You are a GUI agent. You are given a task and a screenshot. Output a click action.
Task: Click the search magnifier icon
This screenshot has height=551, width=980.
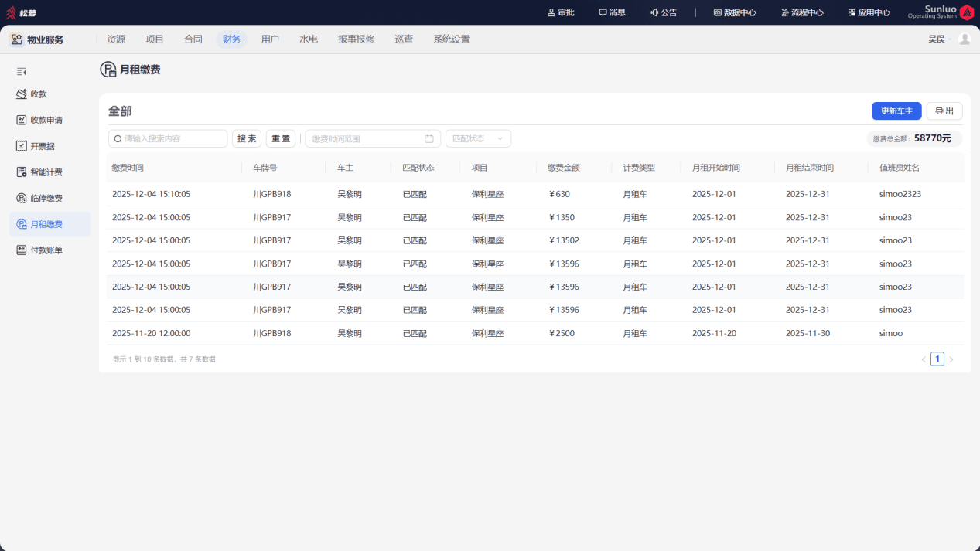click(118, 139)
